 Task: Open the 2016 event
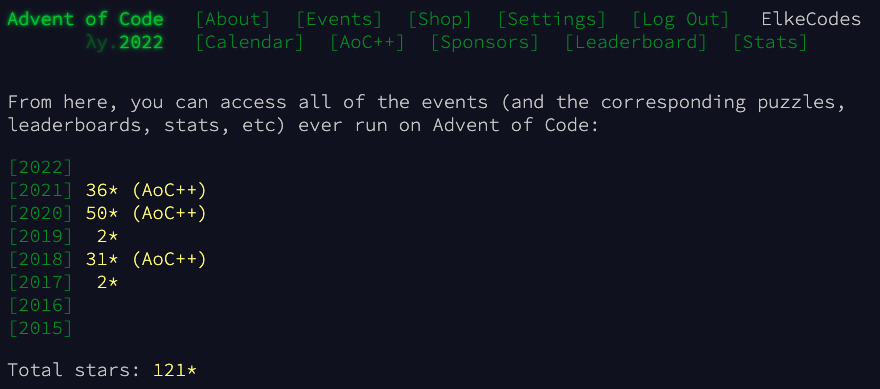click(41, 305)
